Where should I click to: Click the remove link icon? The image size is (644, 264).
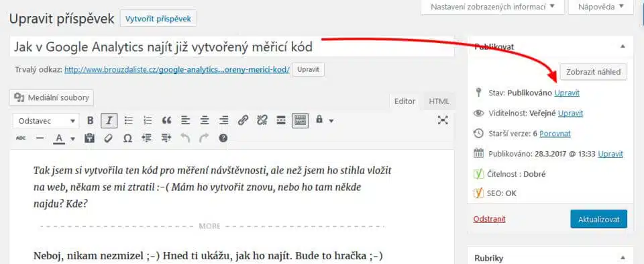click(262, 120)
